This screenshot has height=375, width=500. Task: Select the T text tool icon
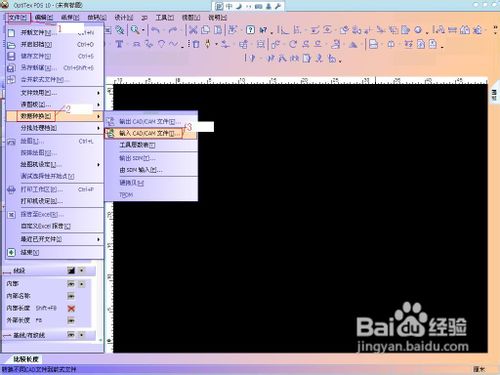click(119, 44)
